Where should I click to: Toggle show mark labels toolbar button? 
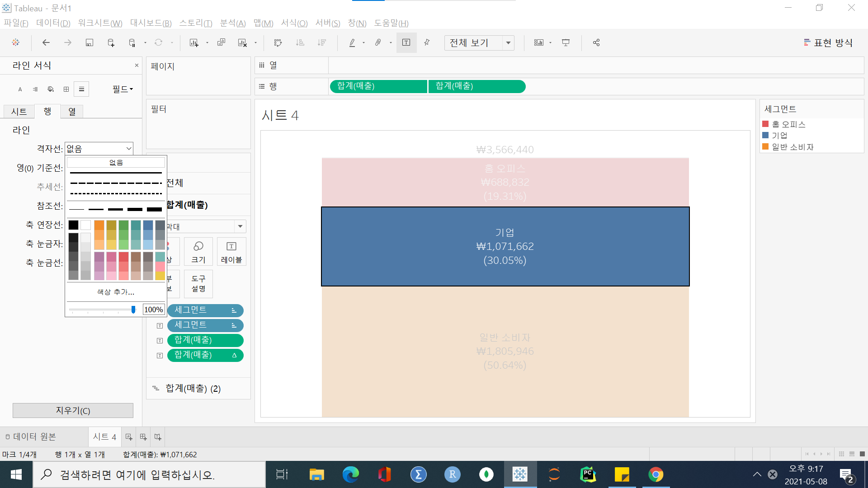(x=406, y=42)
